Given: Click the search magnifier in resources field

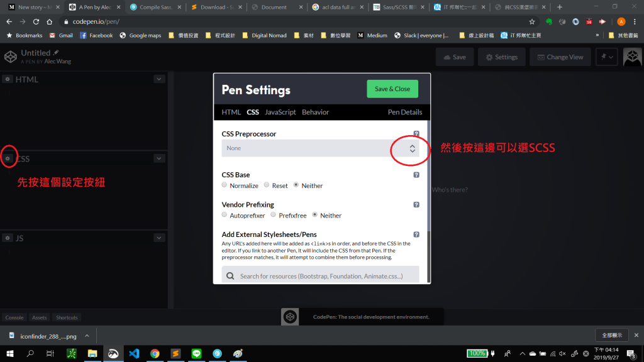Looking at the screenshot, I should (230, 276).
